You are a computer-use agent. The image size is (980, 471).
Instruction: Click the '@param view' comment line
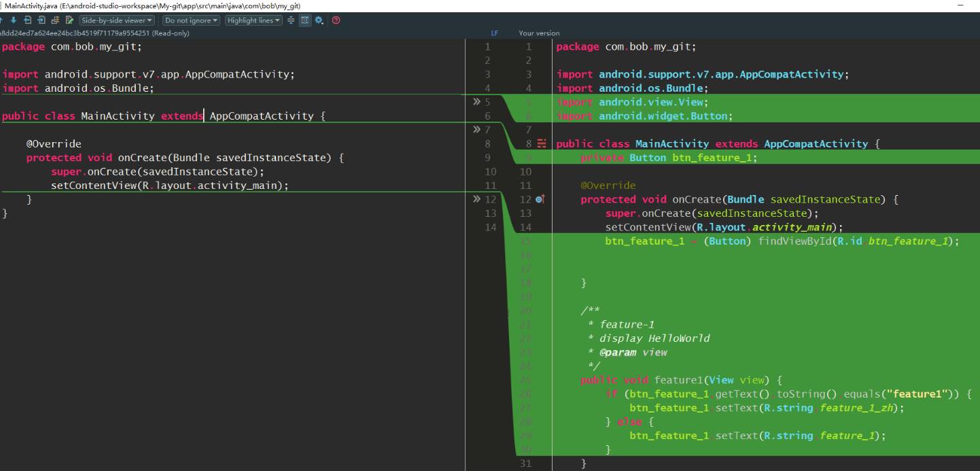[x=627, y=352]
